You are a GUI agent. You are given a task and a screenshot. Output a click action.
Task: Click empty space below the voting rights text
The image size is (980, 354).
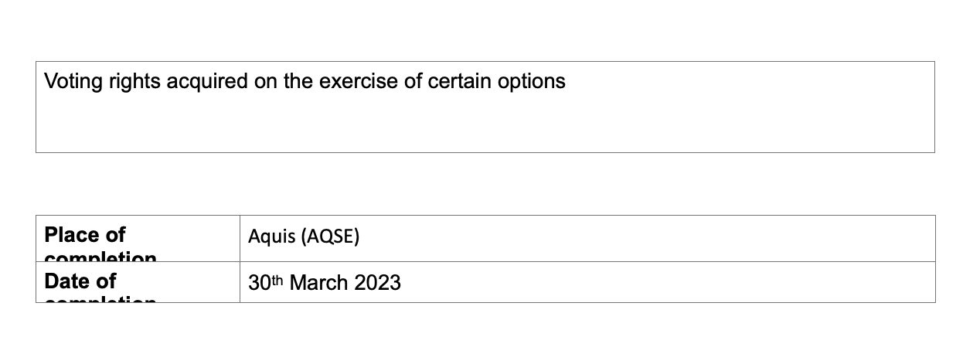[485, 124]
